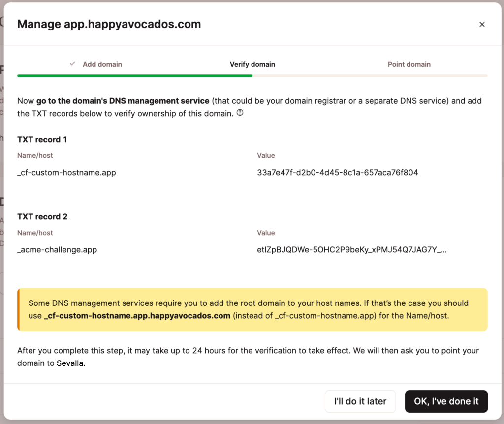504x424 pixels.
Task: Click the _cf-custom-hostname.app name/host entry
Action: click(x=66, y=173)
